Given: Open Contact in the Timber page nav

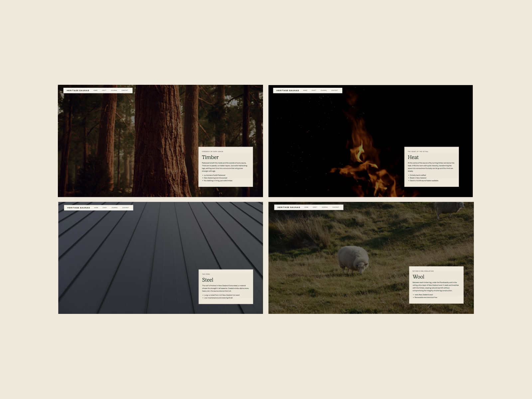Looking at the screenshot, I should [x=125, y=90].
